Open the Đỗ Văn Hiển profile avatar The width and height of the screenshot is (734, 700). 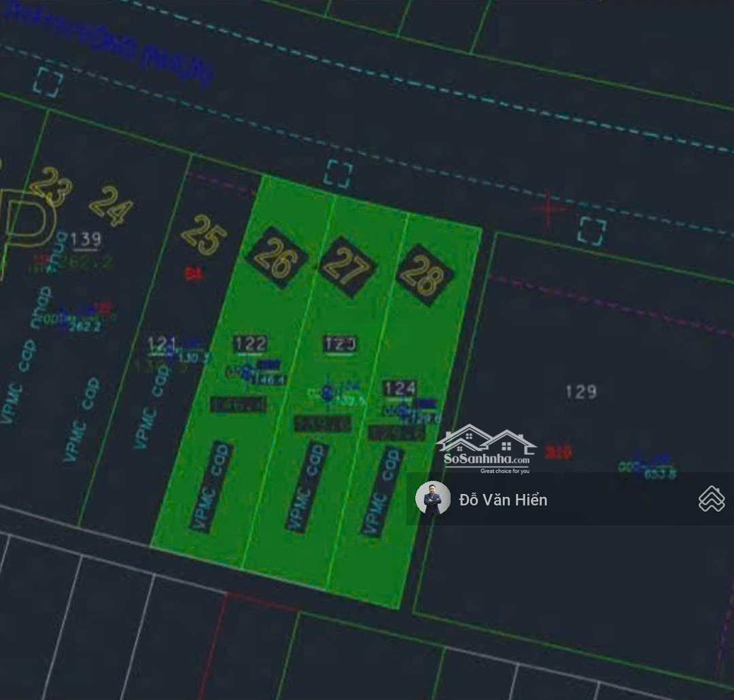point(433,499)
